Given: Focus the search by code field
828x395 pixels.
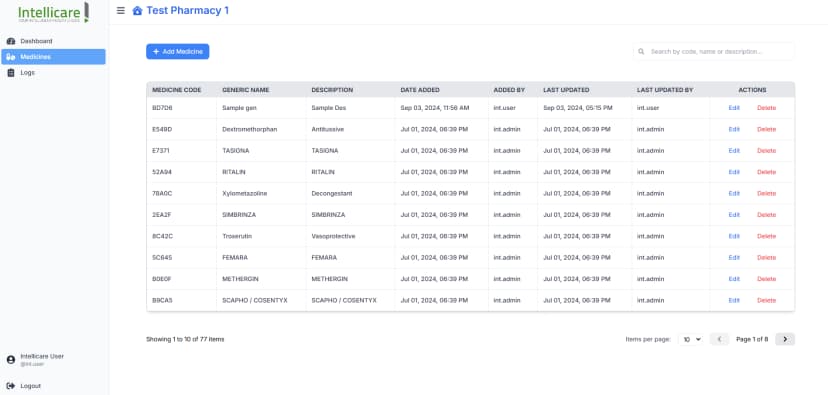Looking at the screenshot, I should tap(714, 52).
